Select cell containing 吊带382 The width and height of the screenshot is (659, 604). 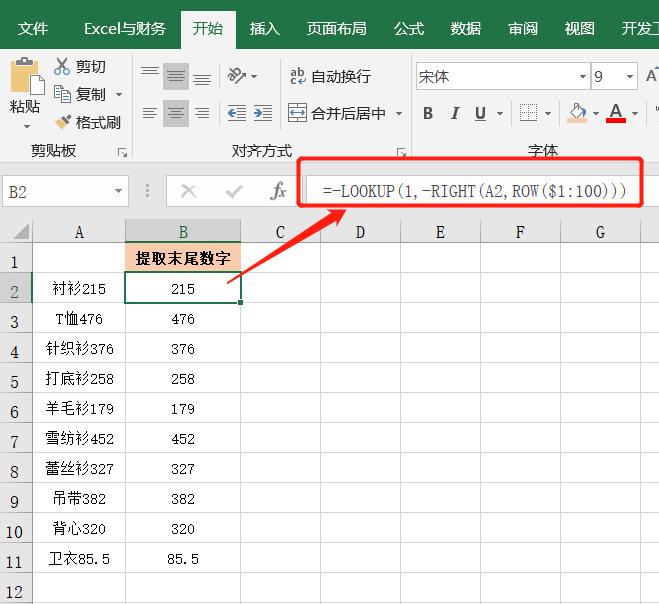(79, 498)
